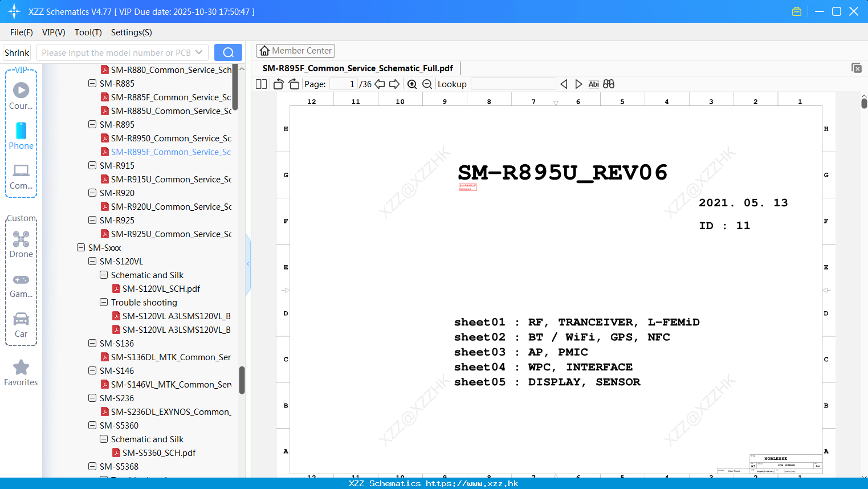This screenshot has width=868, height=489.
Task: Open SM-R8950_Common_Service file
Action: pos(166,138)
